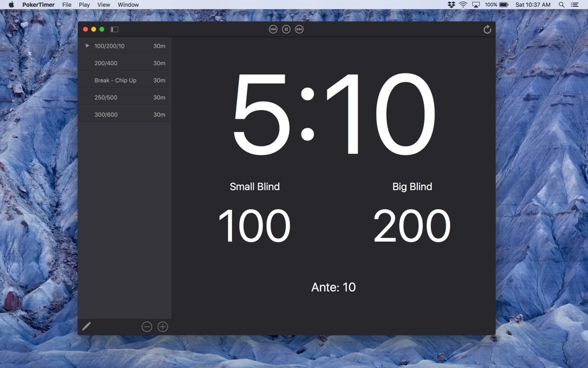Add a new level with the plus icon
This screenshot has height=368, width=588.
pyautogui.click(x=162, y=326)
